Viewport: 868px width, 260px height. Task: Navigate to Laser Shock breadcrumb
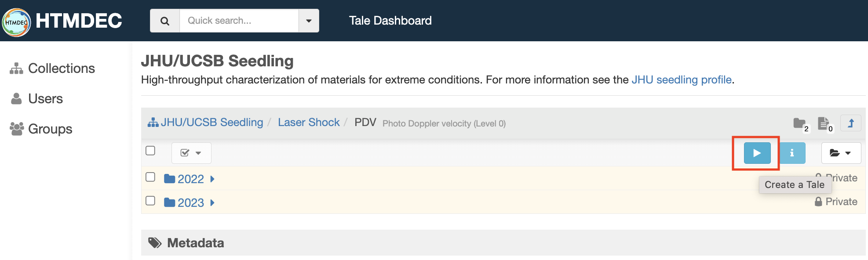pos(309,122)
